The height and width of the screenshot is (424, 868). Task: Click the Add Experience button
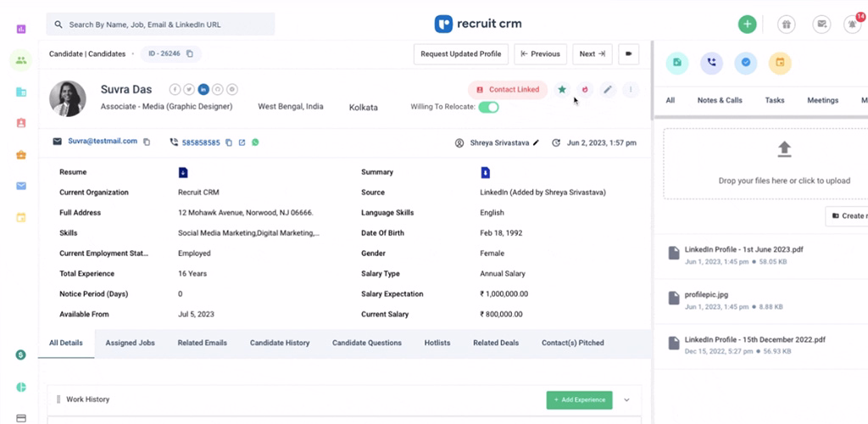(579, 399)
